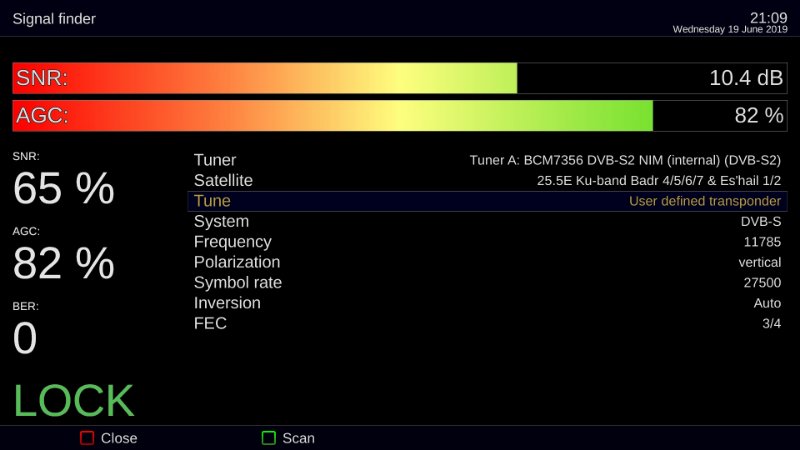The width and height of the screenshot is (800, 450).
Task: Click the small BER: label
Action: [x=26, y=306]
